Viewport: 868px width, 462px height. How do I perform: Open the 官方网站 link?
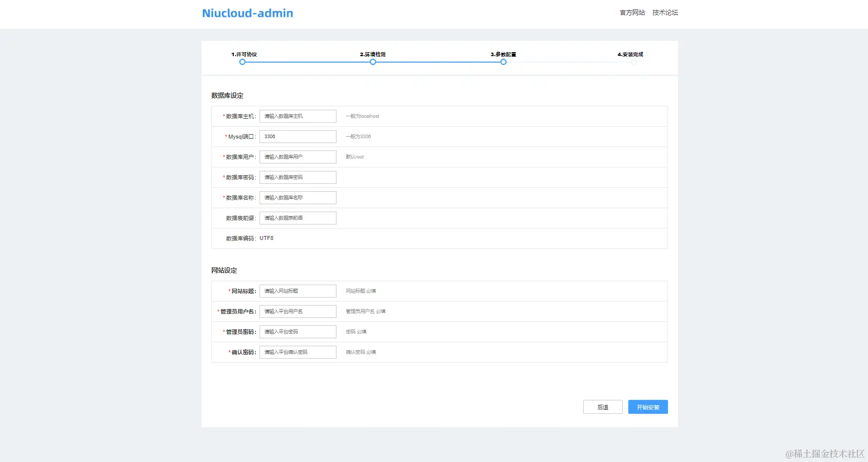[632, 12]
